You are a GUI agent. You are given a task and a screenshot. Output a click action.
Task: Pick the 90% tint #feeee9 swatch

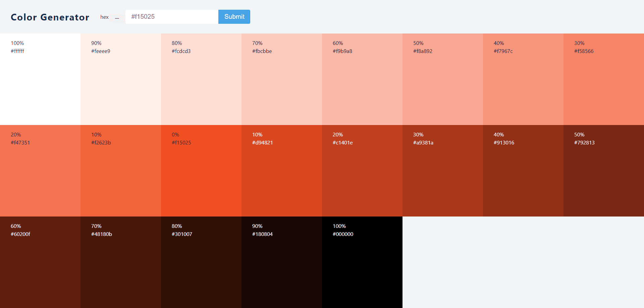pyautogui.click(x=121, y=79)
